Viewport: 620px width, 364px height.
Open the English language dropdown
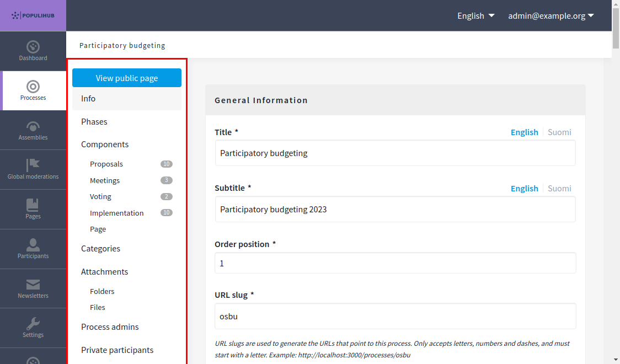[x=475, y=15]
